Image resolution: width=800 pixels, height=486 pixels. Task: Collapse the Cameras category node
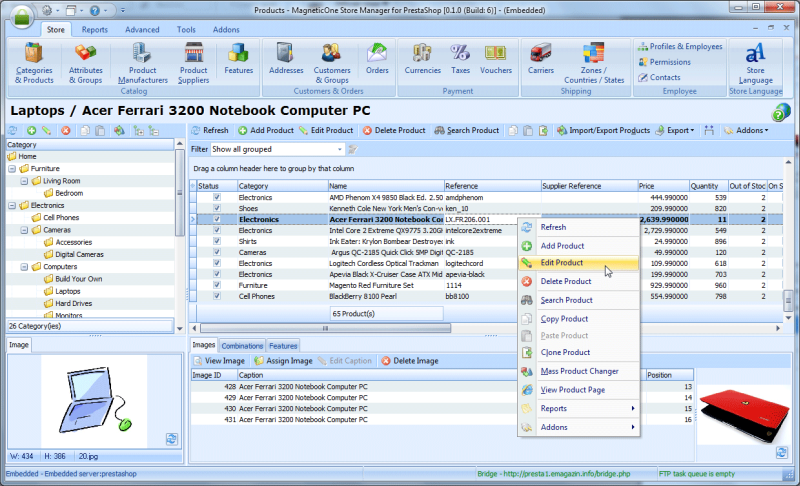click(24, 230)
